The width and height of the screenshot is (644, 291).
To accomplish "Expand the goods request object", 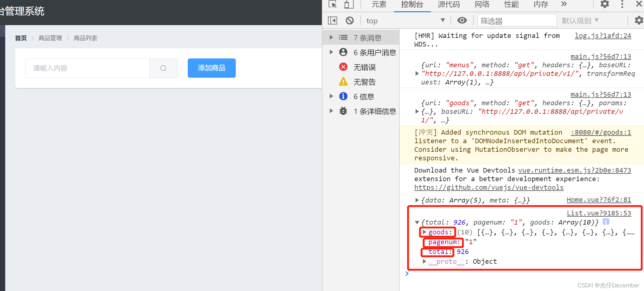I will 417,111.
